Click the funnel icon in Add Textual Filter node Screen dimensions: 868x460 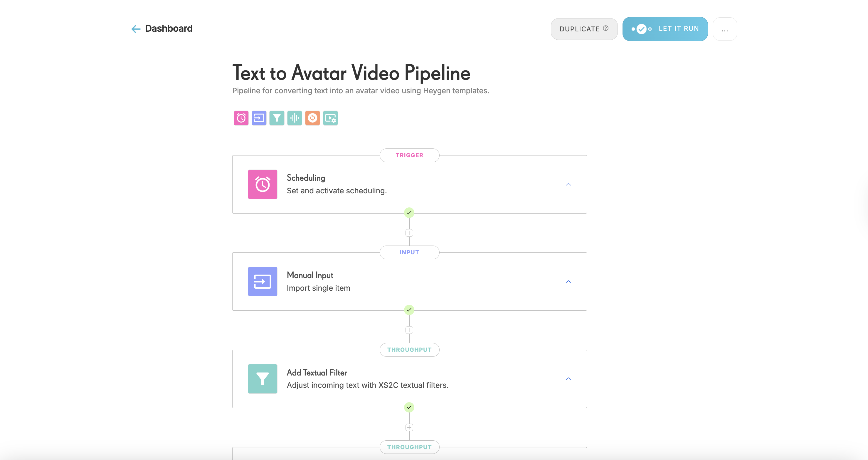click(263, 378)
